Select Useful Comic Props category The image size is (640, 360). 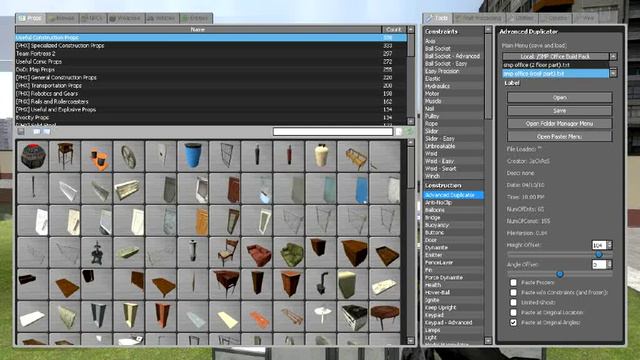(211, 62)
